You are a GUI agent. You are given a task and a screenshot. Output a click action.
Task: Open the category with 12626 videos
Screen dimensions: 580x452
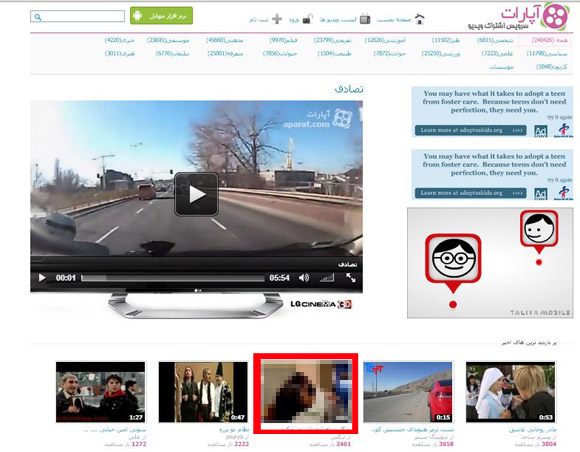click(x=385, y=40)
